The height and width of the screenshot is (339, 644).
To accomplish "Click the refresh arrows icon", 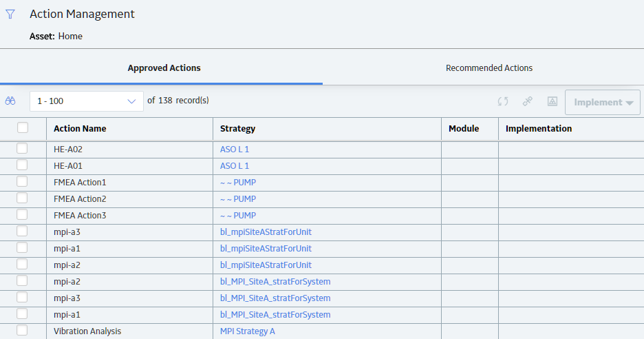I will click(x=503, y=101).
